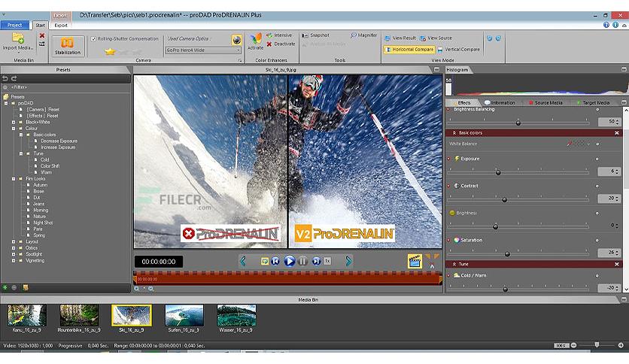Viewport: 629px width, 364px height.
Task: Open the White Balance picker dropdown
Action: [588, 144]
